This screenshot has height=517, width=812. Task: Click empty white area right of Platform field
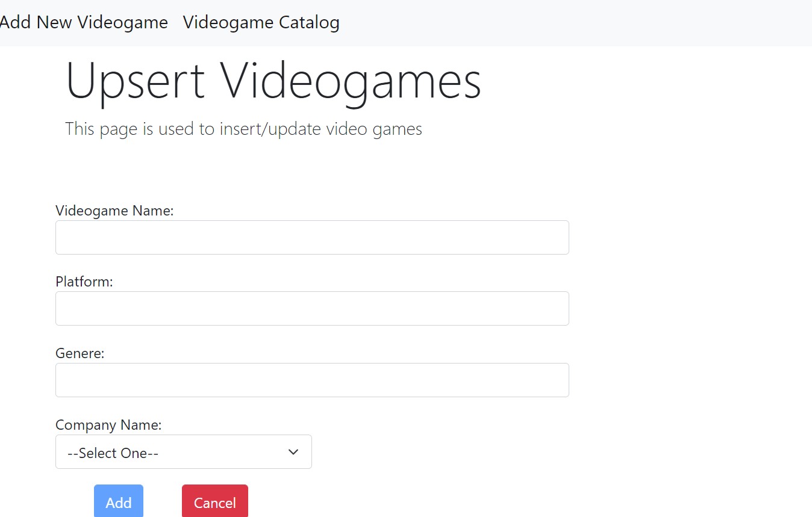[687, 308]
